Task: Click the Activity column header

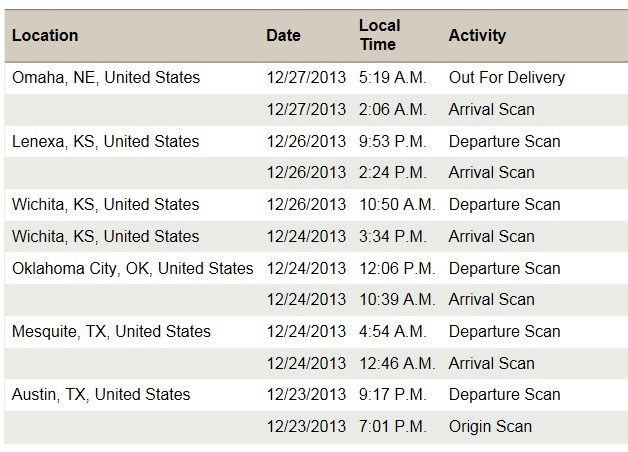Action: 477,35
